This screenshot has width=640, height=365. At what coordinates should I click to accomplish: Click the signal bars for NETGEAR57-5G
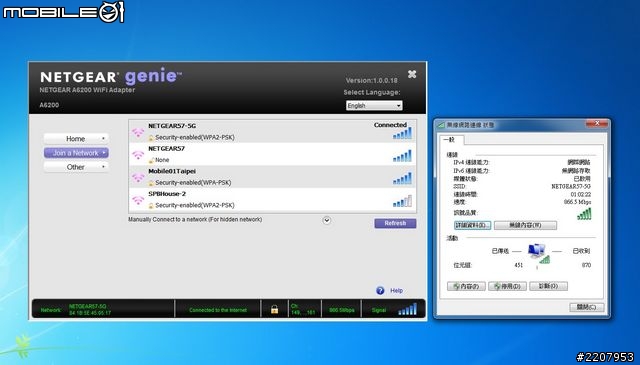(x=402, y=133)
